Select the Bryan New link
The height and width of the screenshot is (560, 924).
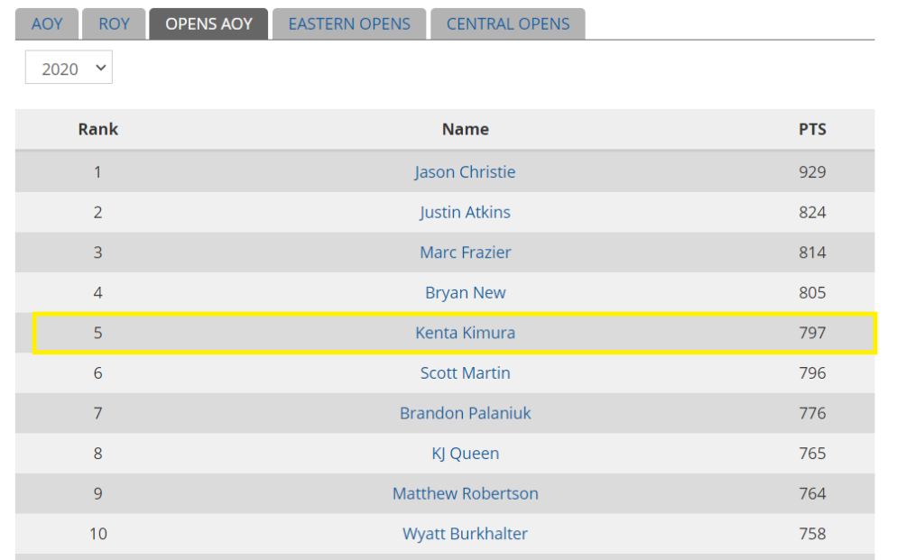(x=465, y=293)
